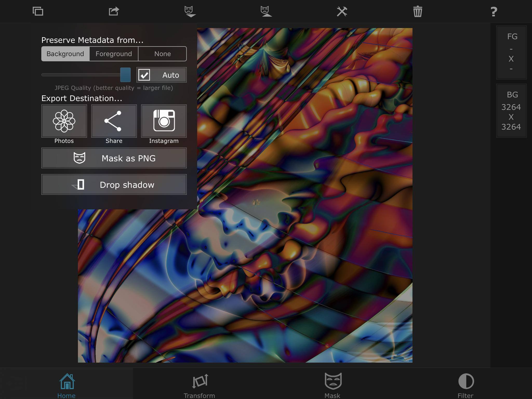Toggle the Auto JPEG quality checkbox

coord(144,75)
